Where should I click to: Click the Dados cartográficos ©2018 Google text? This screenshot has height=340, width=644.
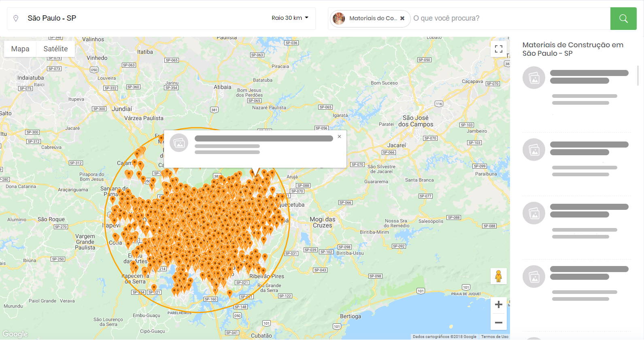(x=444, y=336)
